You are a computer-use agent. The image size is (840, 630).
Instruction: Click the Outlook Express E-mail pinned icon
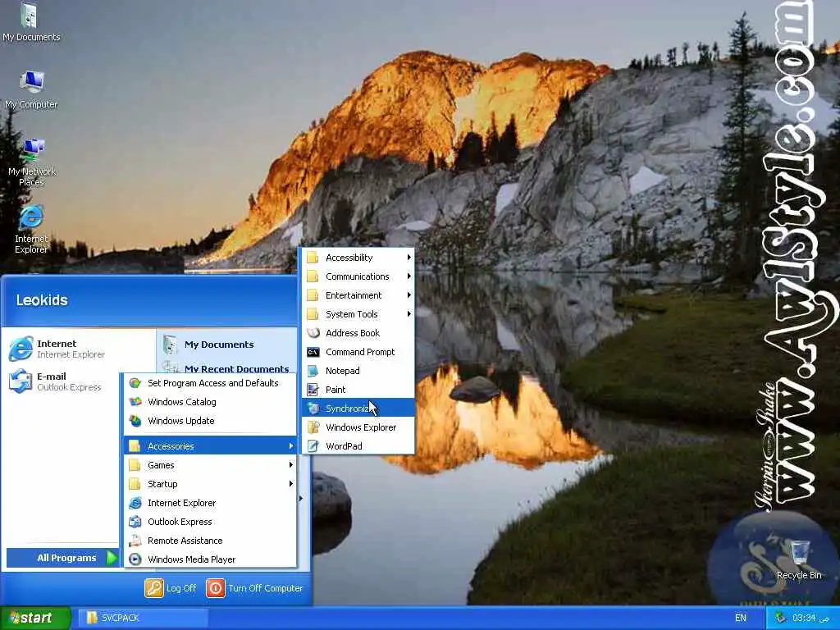pos(21,381)
